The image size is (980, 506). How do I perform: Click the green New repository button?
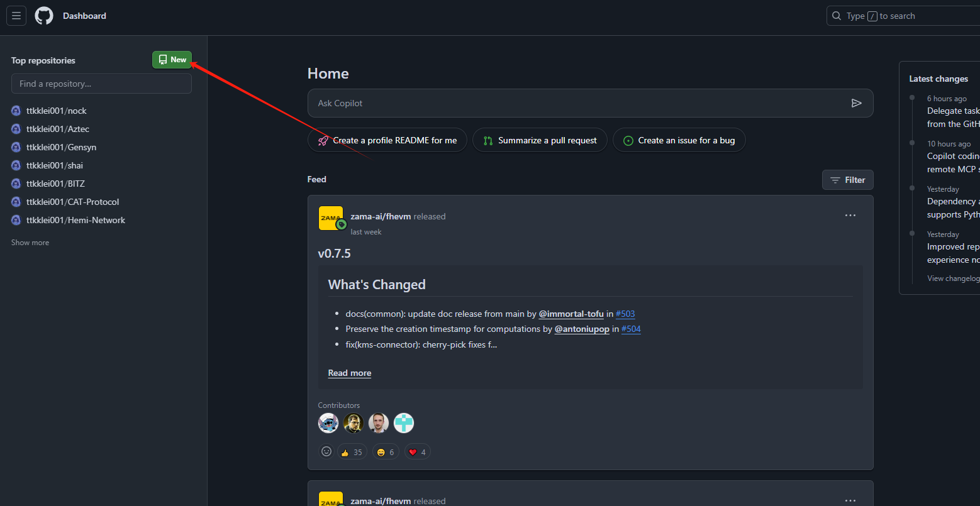172,60
